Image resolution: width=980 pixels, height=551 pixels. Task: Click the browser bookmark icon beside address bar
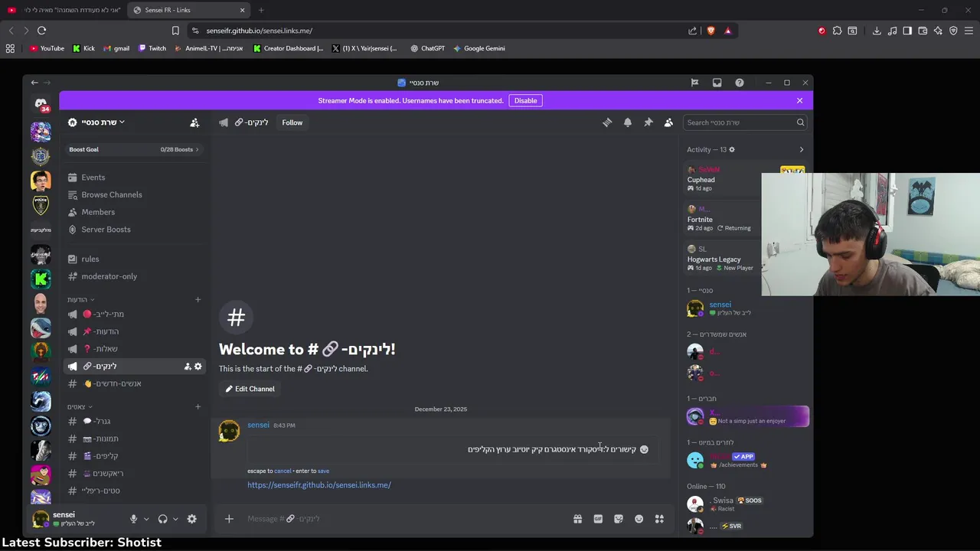175,31
